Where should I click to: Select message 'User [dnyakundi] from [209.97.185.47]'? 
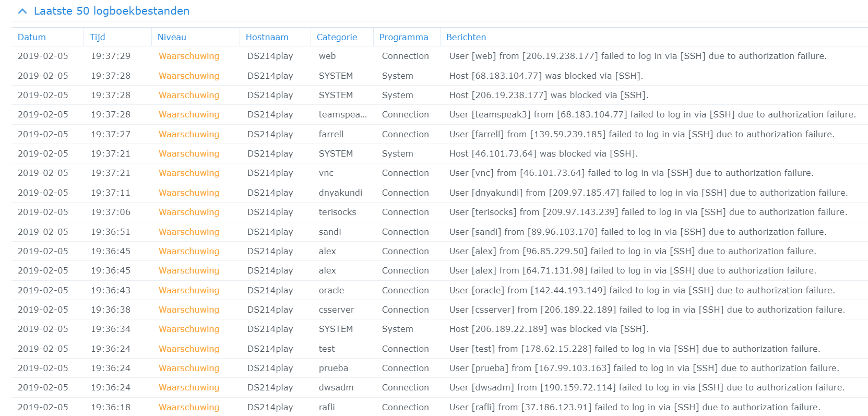(x=649, y=193)
